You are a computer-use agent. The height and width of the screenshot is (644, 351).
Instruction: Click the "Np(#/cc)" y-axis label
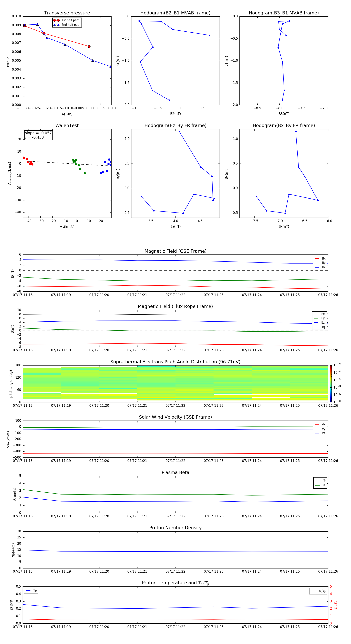point(13,550)
